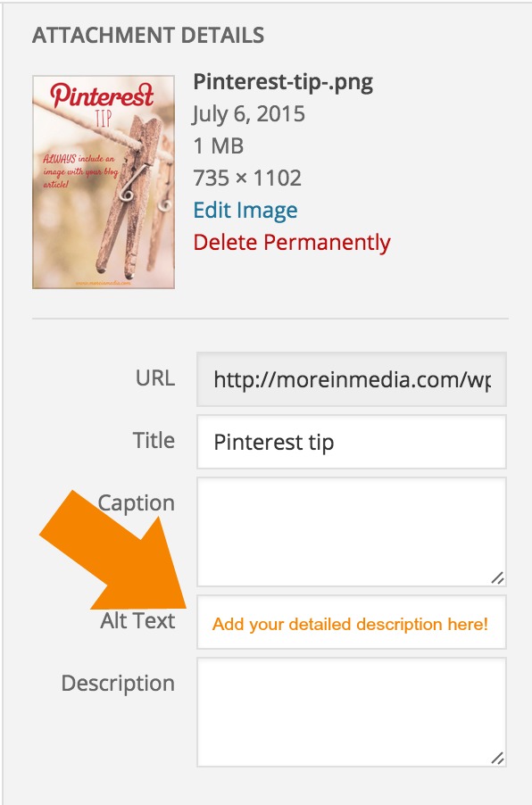This screenshot has height=805, width=532.
Task: Click the 735 × 1102 dimensions text
Action: coord(247,178)
